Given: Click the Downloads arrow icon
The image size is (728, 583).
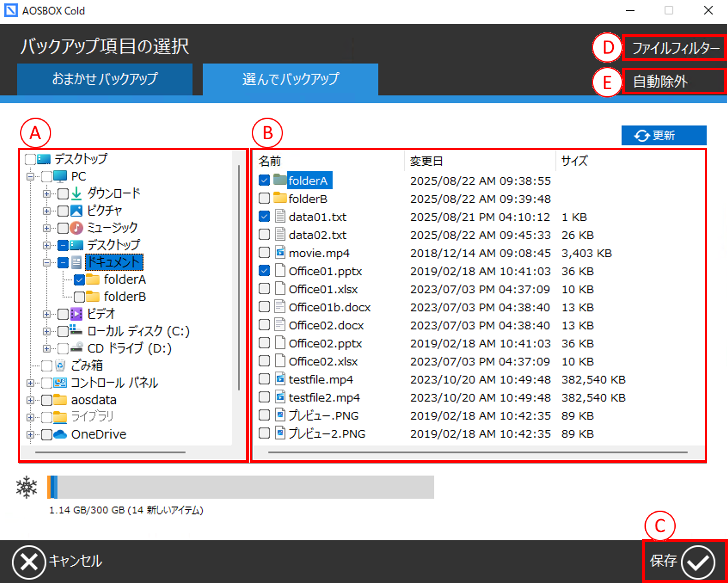Looking at the screenshot, I should coord(77,193).
